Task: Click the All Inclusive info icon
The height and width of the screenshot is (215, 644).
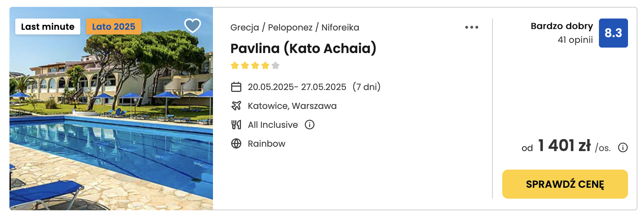Action: (310, 125)
